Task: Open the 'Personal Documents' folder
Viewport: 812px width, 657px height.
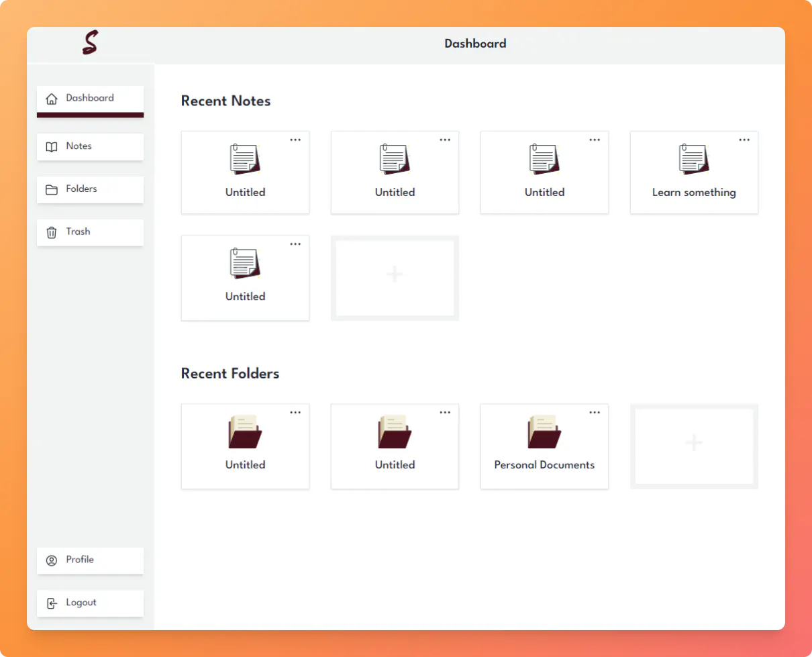Action: pos(544,446)
